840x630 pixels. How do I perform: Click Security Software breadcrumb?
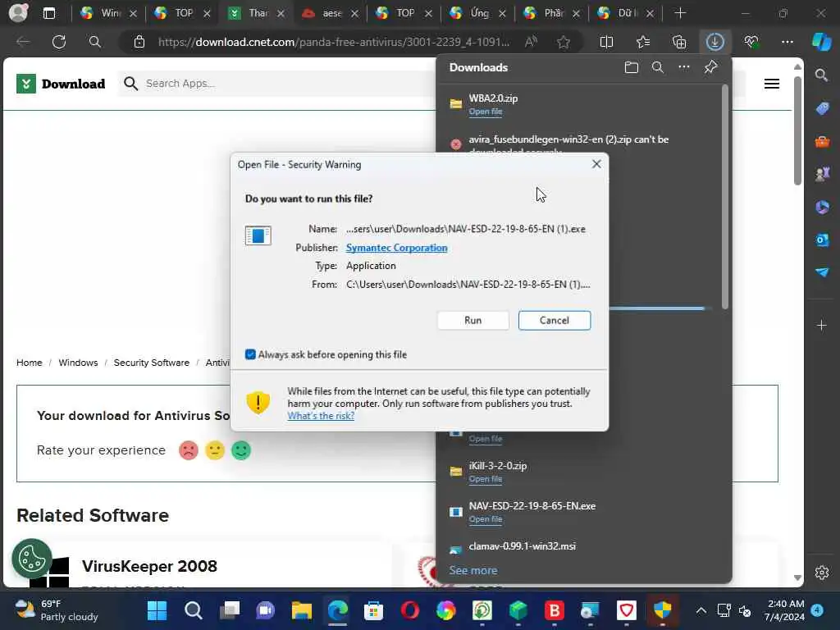pos(151,363)
